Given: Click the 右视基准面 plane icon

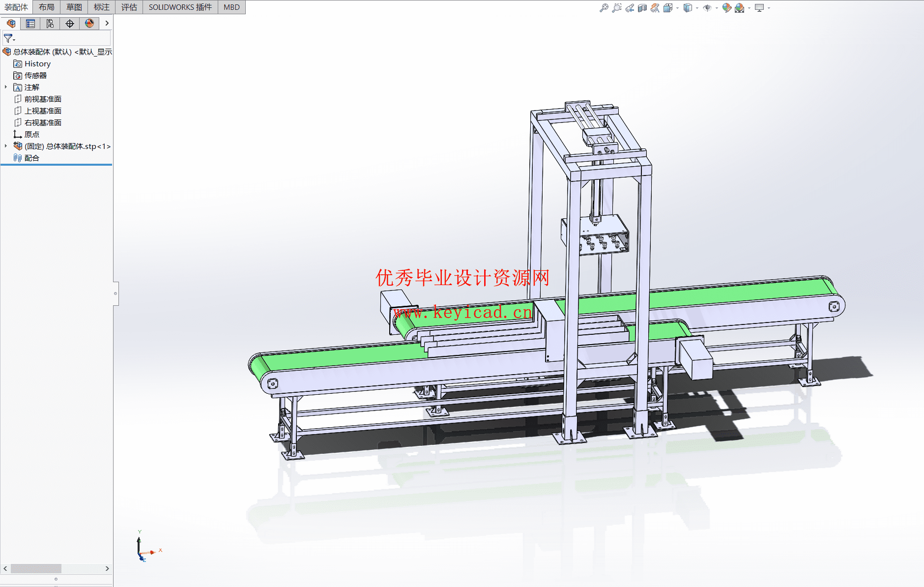Looking at the screenshot, I should click(18, 122).
